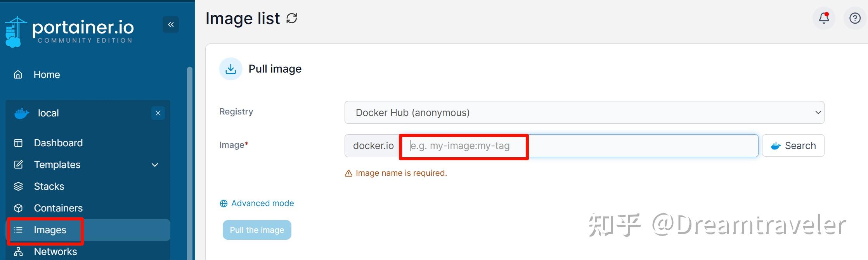Click the refresh icon beside Image list

pos(292,18)
